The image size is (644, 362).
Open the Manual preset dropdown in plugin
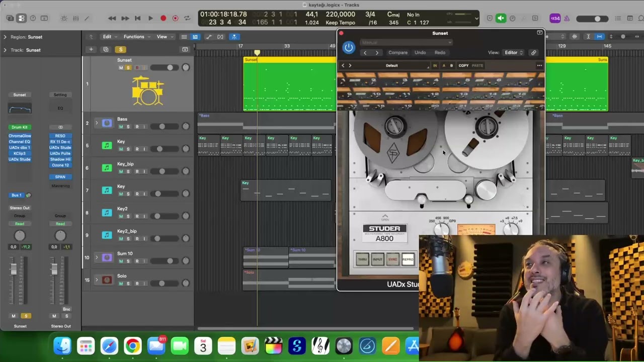click(407, 43)
